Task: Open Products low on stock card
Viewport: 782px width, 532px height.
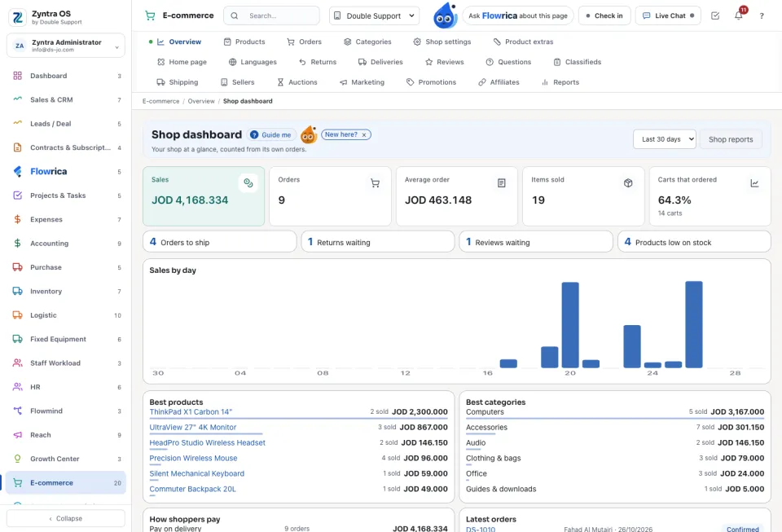Action: [x=694, y=242]
